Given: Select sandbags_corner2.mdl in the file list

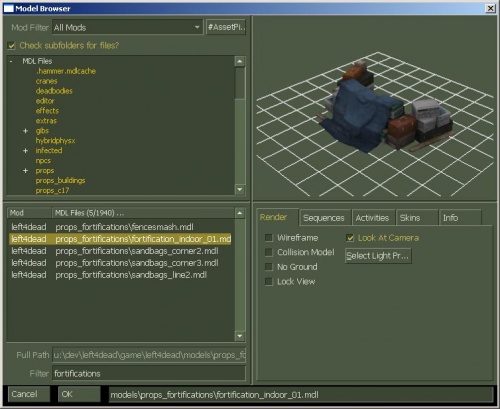Looking at the screenshot, I should pos(120,251).
